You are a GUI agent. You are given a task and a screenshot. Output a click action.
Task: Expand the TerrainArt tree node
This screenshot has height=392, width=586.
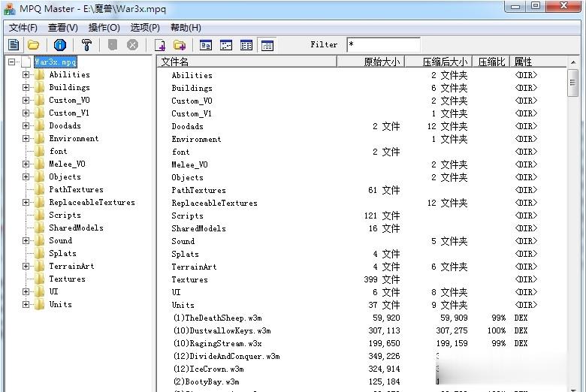26,267
